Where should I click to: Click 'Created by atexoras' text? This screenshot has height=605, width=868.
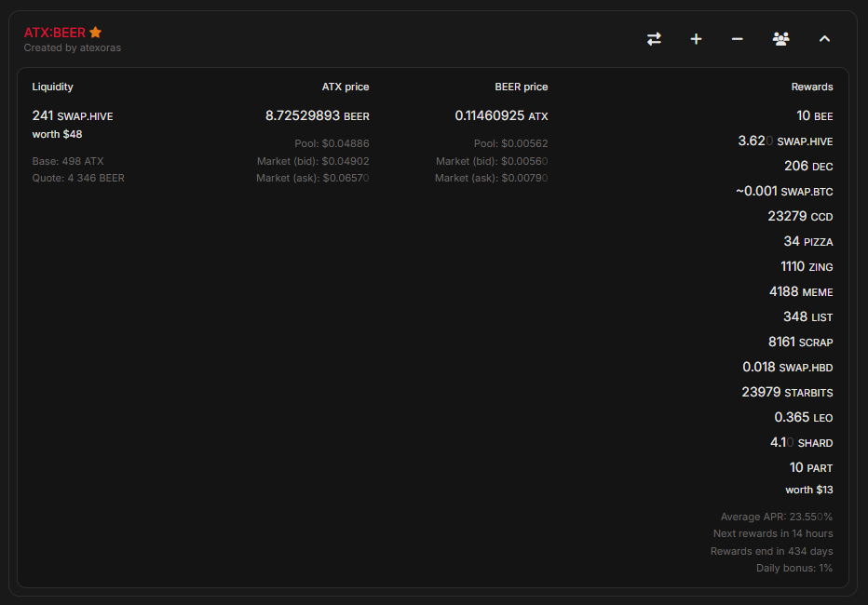pyautogui.click(x=72, y=48)
